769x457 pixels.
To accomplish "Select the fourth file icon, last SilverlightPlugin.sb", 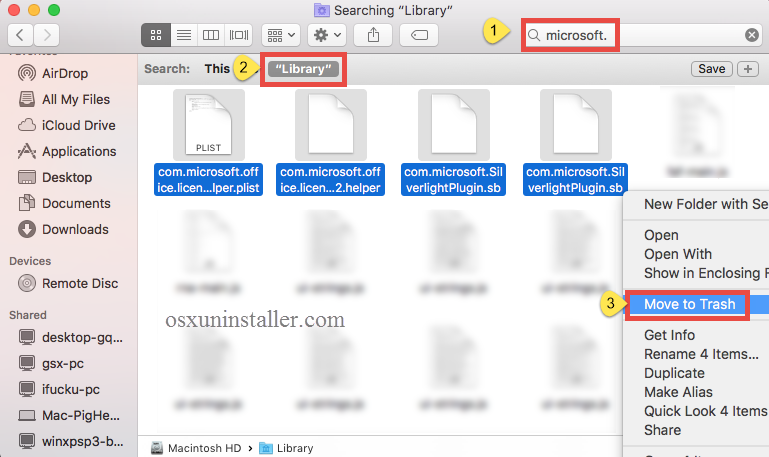I will [x=576, y=125].
